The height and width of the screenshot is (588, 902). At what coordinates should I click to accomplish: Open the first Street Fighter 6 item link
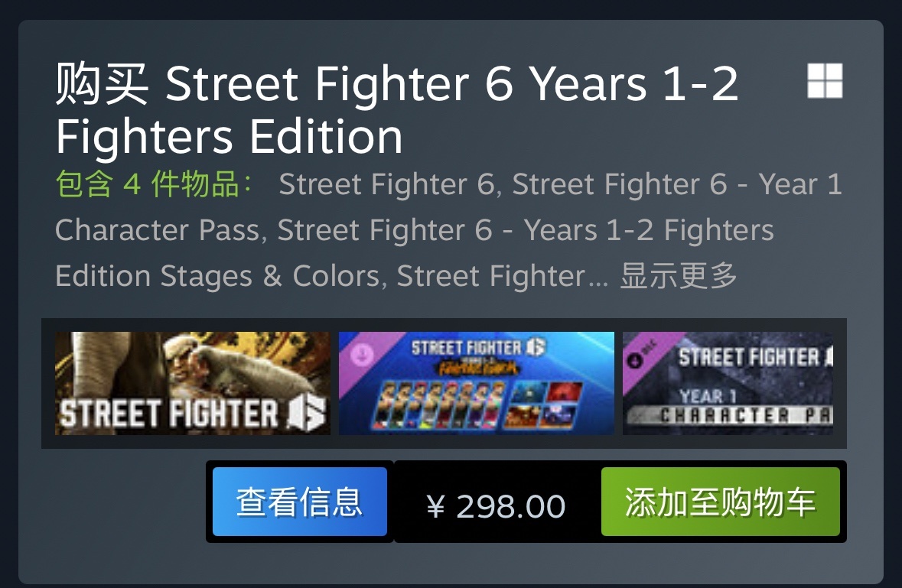tap(387, 185)
